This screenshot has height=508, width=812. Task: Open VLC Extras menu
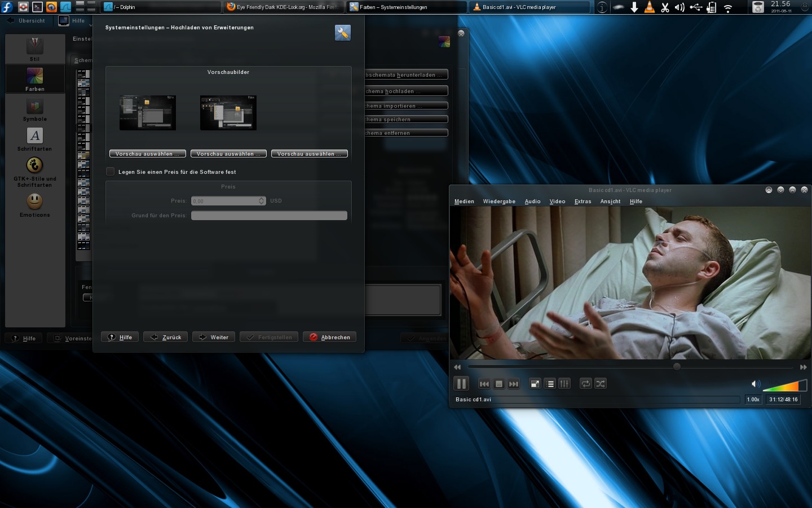click(x=582, y=202)
